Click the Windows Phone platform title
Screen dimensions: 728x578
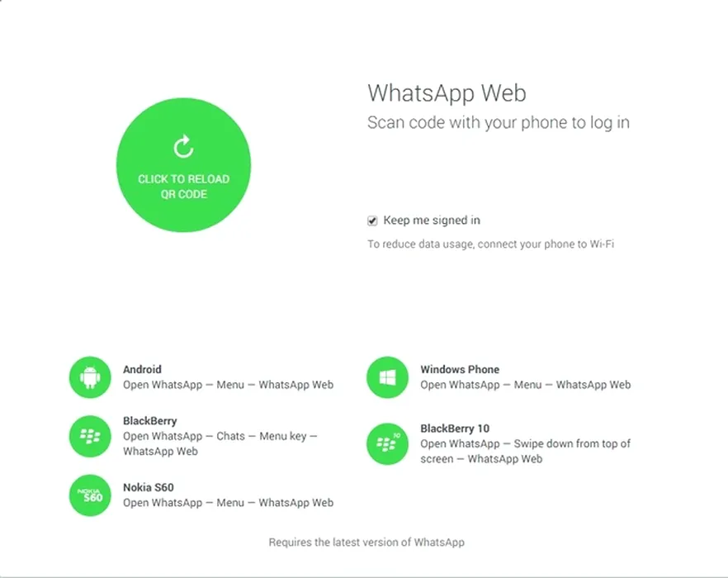point(460,369)
